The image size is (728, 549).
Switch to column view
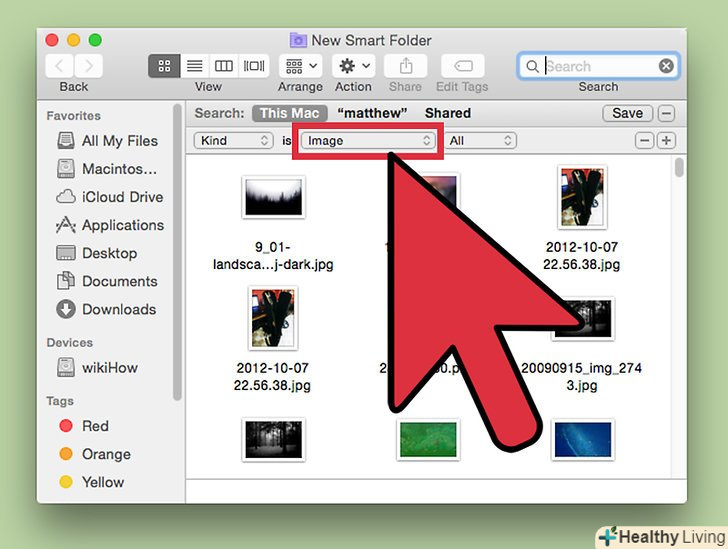pyautogui.click(x=223, y=66)
